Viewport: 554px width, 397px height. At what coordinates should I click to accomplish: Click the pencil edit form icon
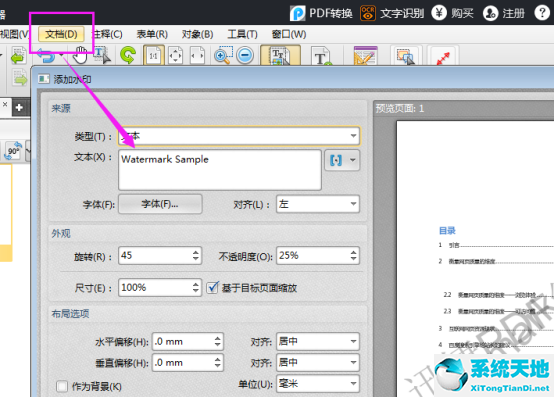click(366, 55)
